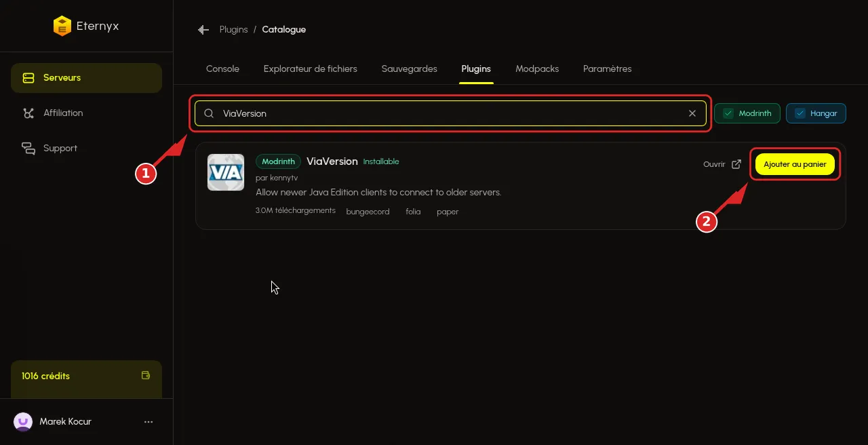The image size is (868, 445).
Task: Click the Eternyx logo icon
Action: point(62,26)
